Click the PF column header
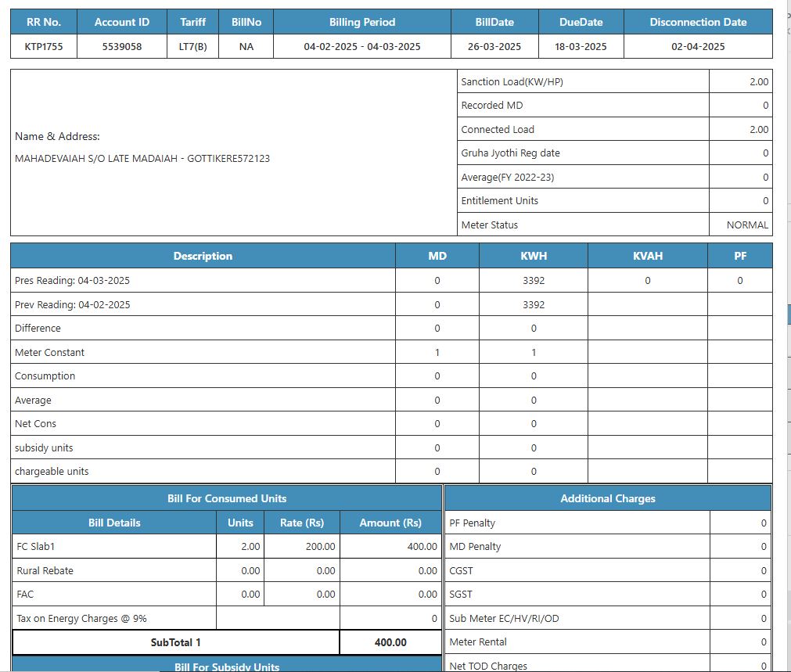The width and height of the screenshot is (791, 672). point(740,256)
